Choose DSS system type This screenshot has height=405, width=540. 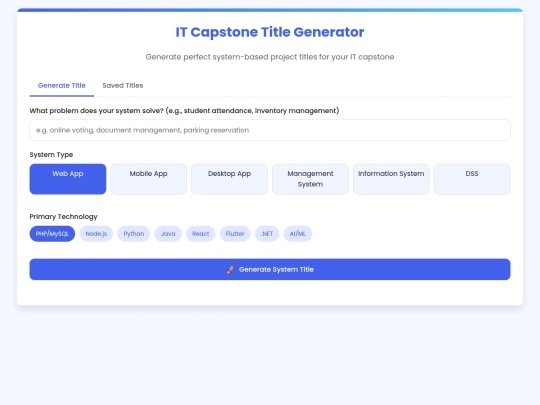pos(472,179)
